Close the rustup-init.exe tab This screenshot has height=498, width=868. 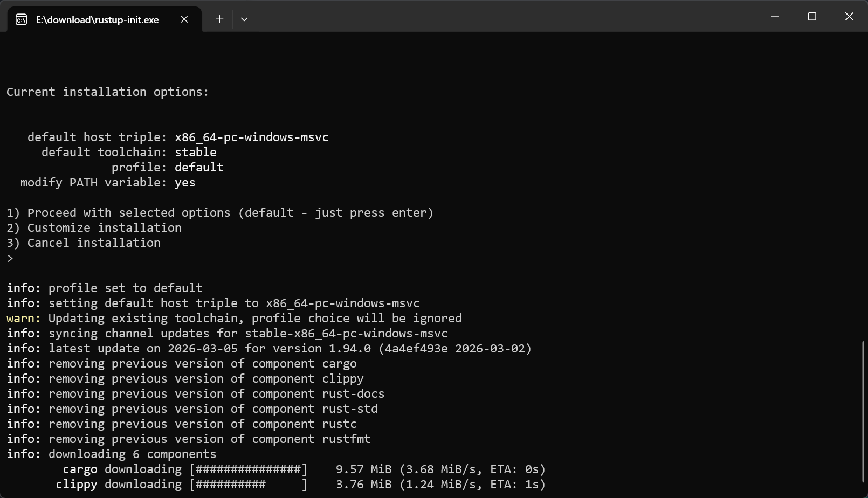coord(184,19)
